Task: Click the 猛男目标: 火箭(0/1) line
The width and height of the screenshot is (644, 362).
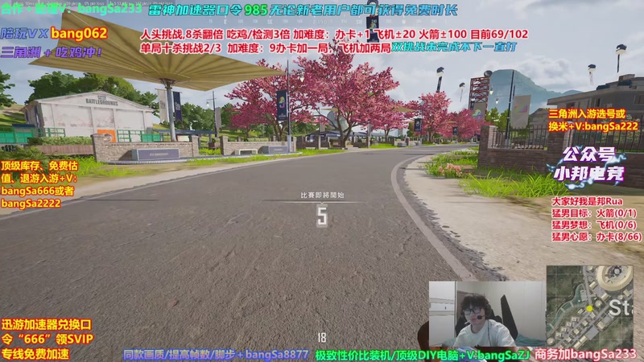Action: pos(594,213)
